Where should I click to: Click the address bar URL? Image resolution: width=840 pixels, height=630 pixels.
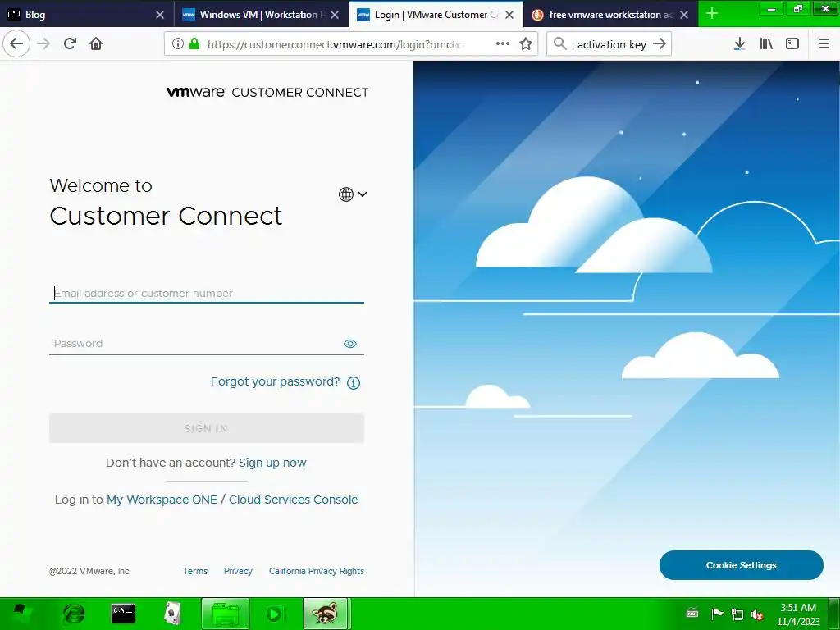[334, 44]
